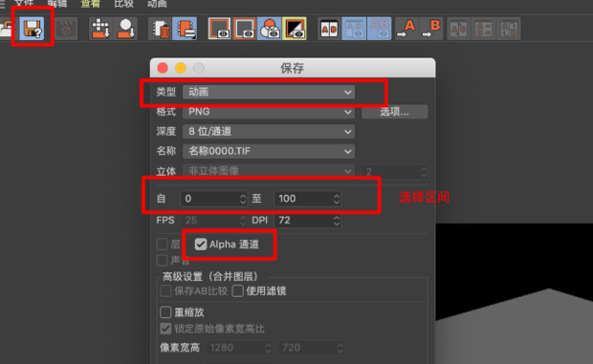Click the icon with cross-shaped squares and down arrow
The height and width of the screenshot is (364, 593).
coord(100,29)
